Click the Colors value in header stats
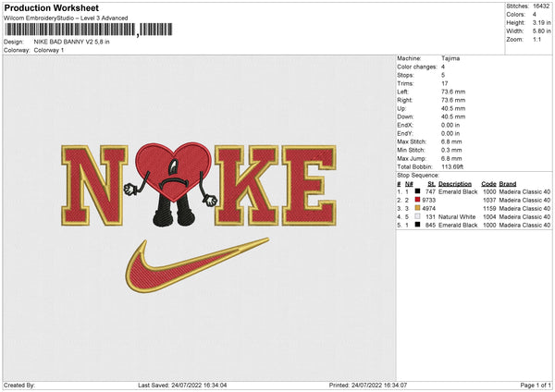The height and width of the screenshot is (392, 555). (535, 15)
